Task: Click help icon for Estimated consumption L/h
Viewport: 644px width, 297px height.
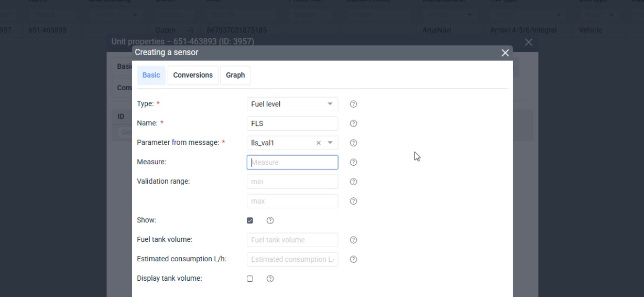Action: pyautogui.click(x=353, y=260)
